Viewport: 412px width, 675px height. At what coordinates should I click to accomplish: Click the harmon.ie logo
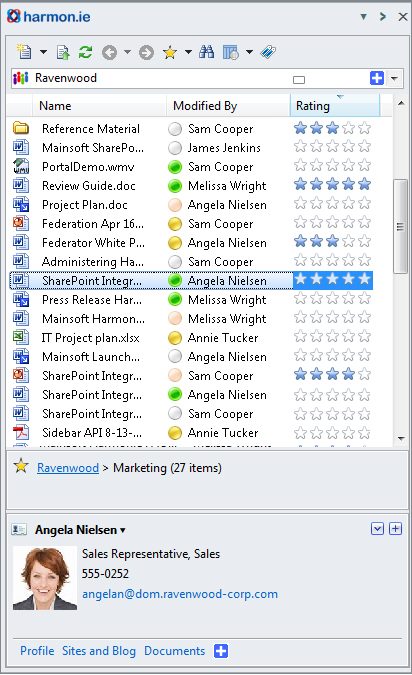pyautogui.click(x=48, y=16)
